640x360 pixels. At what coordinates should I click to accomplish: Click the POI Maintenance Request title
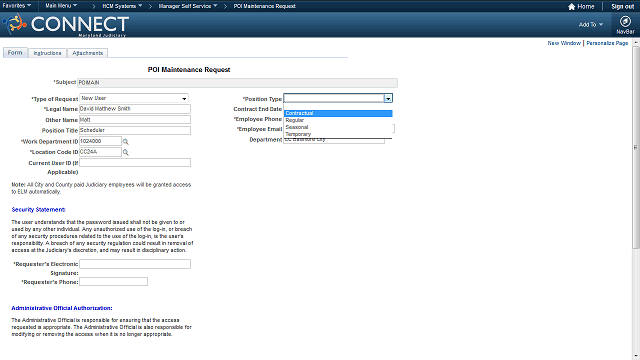point(189,70)
